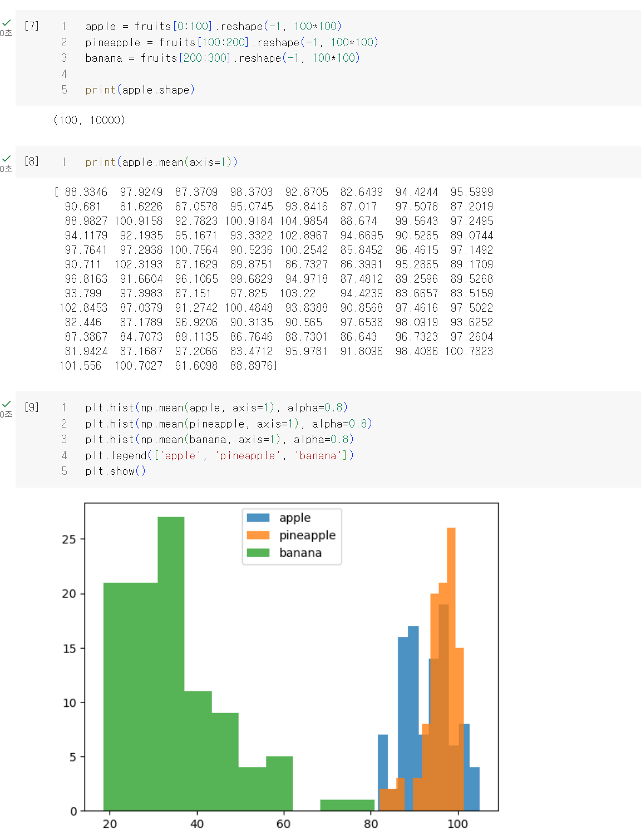Click the x-axis tick label 100
Screen dimensions: 641x840
coord(458,823)
